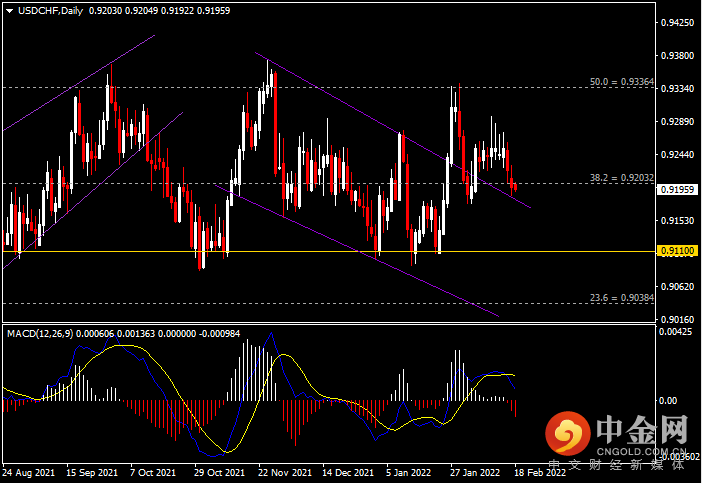702x483 pixels.
Task: Click the 0.91530 price axis value
Action: click(x=677, y=221)
